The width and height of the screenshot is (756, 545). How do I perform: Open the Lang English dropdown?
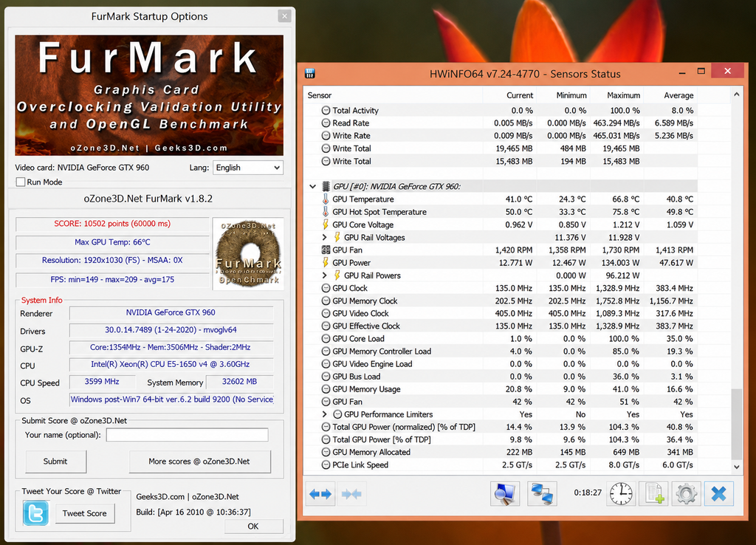click(248, 168)
